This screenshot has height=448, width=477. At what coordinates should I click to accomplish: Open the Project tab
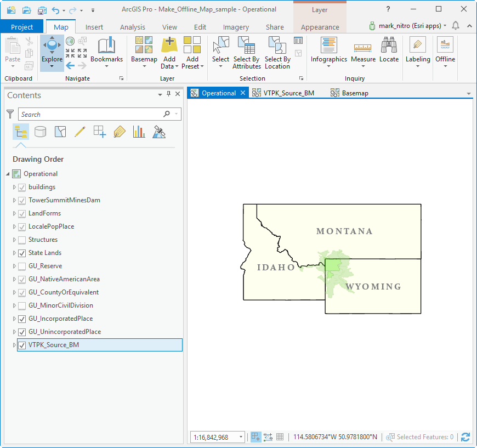[x=21, y=27]
